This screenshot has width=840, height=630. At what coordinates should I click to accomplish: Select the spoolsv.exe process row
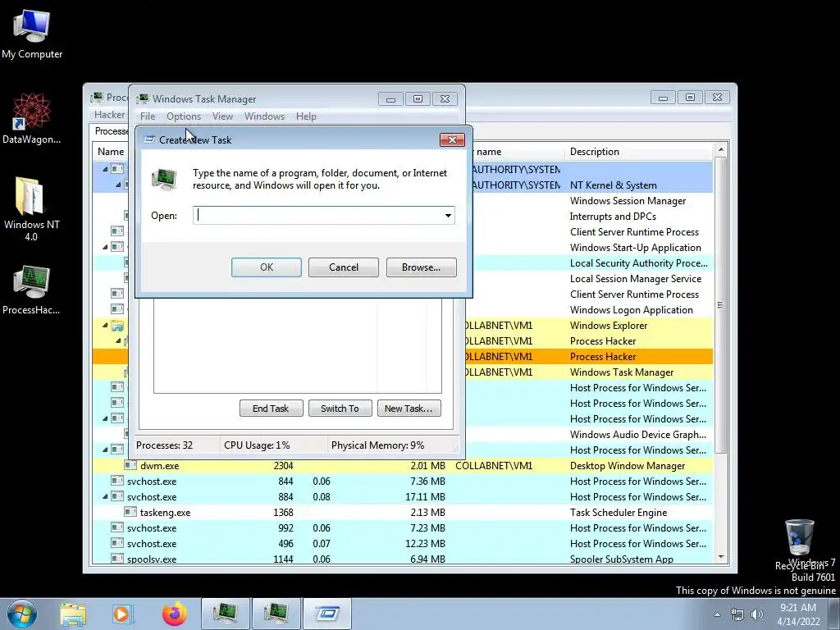point(403,559)
